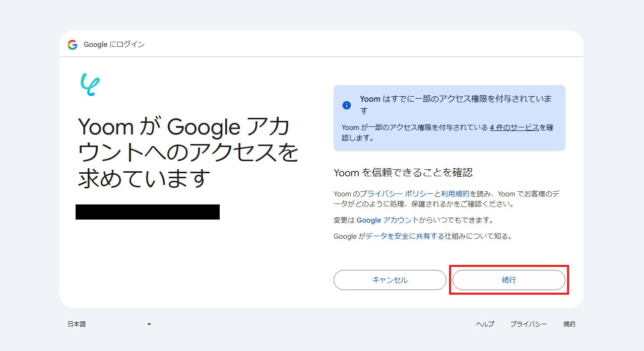644x351 pixels.
Task: Open the プライバシー footer link
Action: click(x=528, y=324)
